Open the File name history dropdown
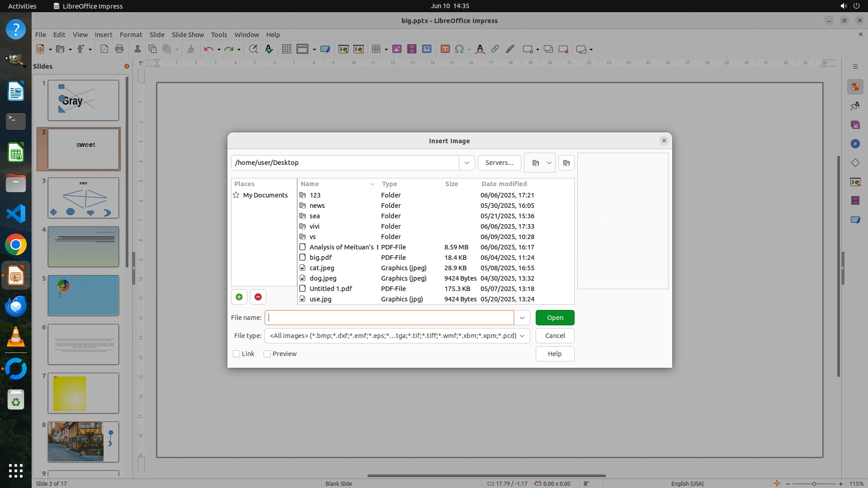 pyautogui.click(x=522, y=318)
